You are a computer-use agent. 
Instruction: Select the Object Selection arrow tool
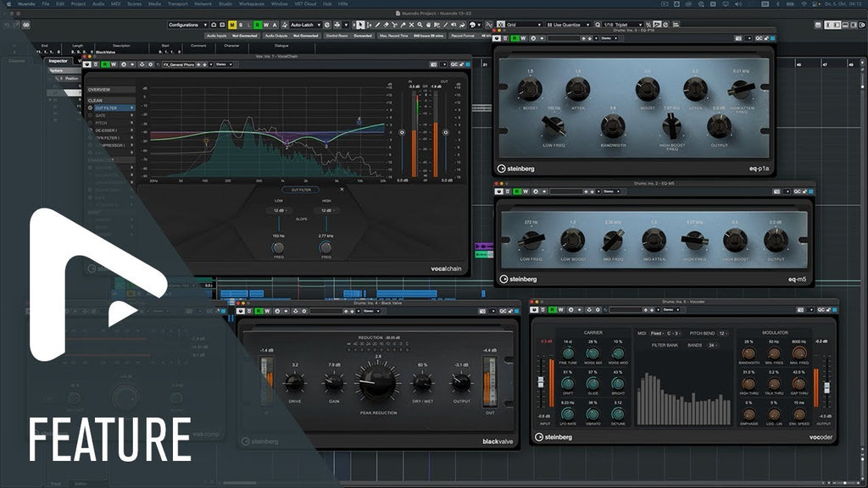360,25
